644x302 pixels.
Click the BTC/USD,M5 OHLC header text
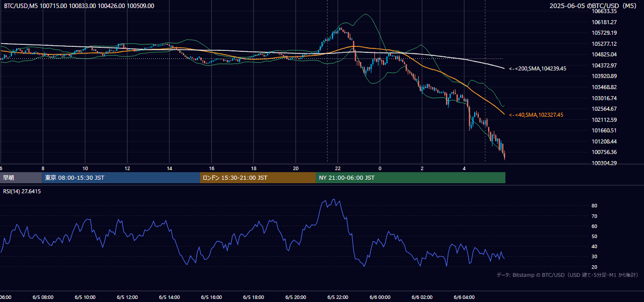pos(79,6)
